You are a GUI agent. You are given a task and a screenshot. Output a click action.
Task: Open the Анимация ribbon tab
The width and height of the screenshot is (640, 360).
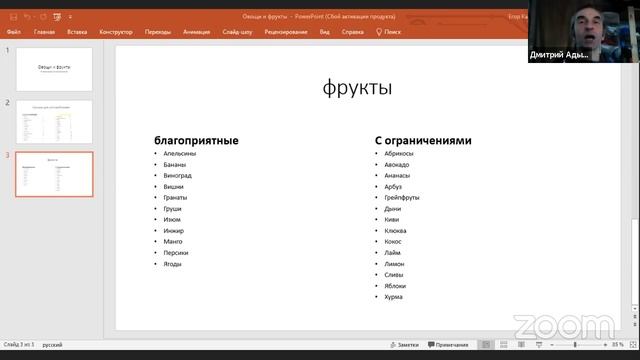(x=196, y=32)
